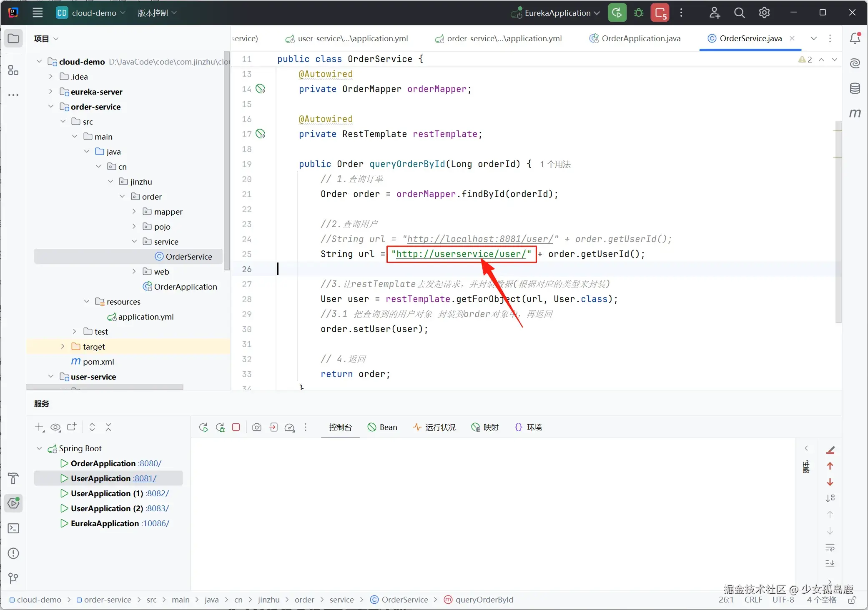Click the red stop button in services toolbar

coord(236,427)
